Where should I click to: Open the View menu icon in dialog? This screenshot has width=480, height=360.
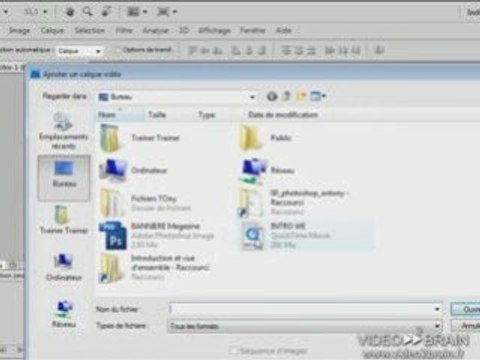point(318,97)
